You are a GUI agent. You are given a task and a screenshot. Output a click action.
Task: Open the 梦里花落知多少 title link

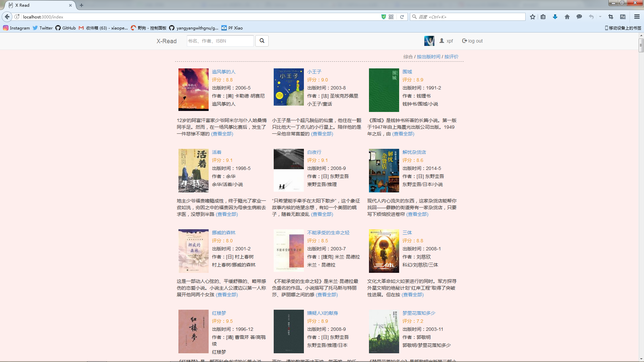click(419, 313)
